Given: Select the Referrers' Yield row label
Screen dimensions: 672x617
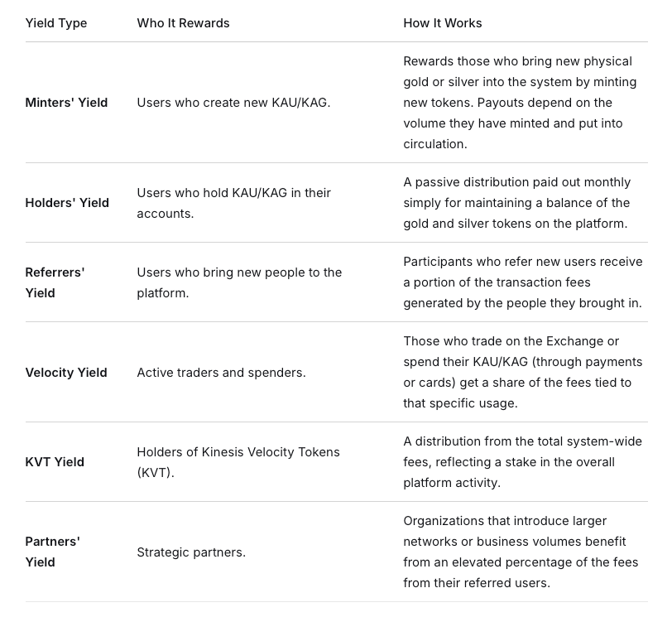Looking at the screenshot, I should tap(55, 282).
